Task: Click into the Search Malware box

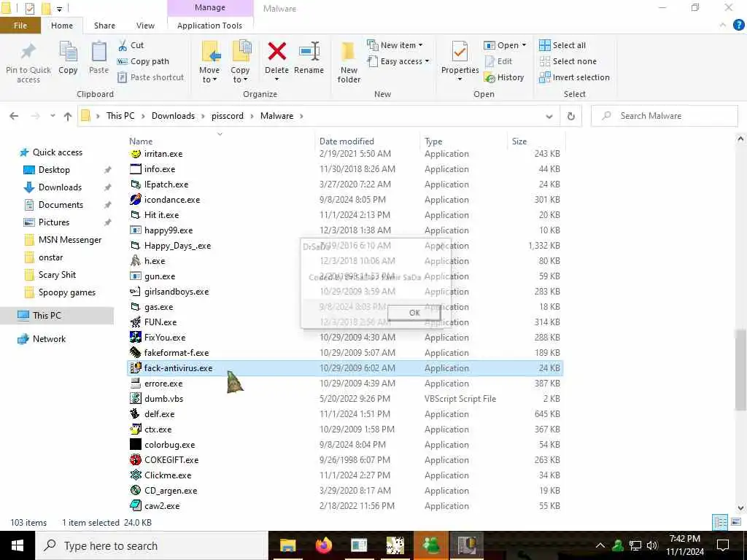Action: 665,116
